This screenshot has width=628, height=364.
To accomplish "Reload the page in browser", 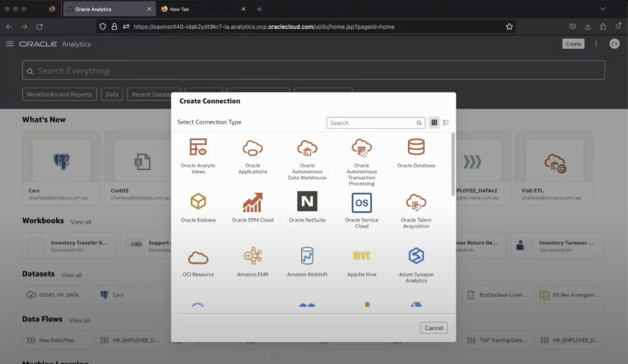I will click(39, 27).
